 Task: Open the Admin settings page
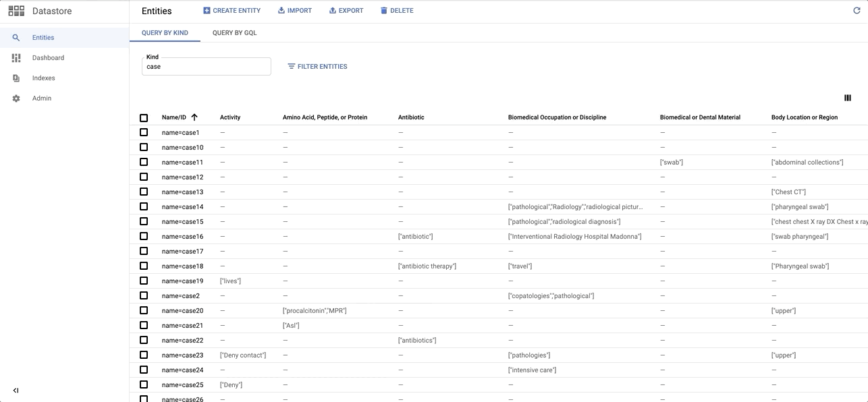41,98
